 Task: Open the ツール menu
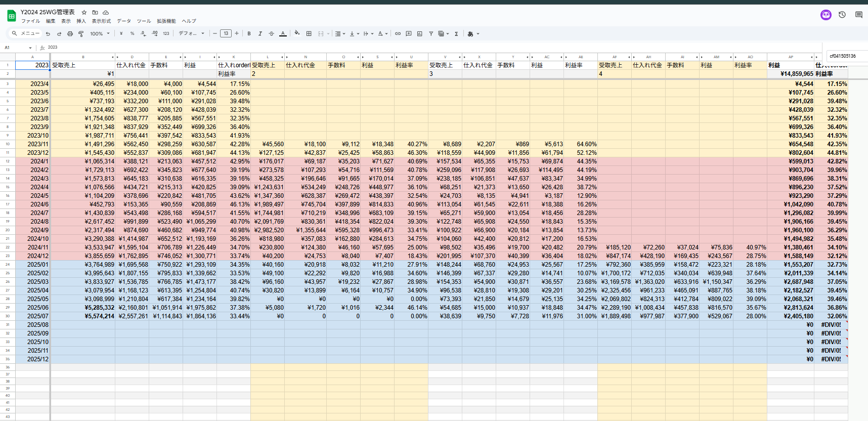(144, 21)
